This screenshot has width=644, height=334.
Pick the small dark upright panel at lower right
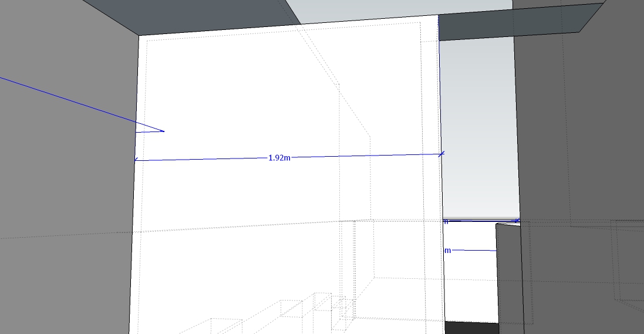tap(510, 276)
